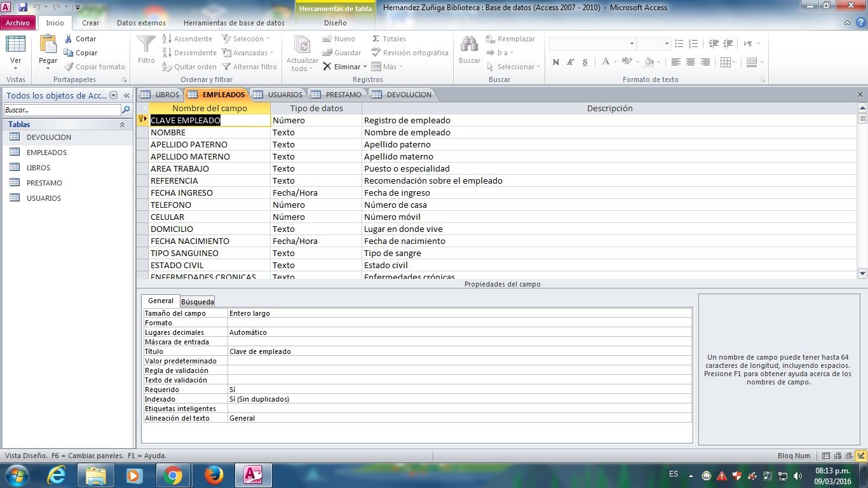
Task: Open the Datos externos ribbon tab
Action: coord(141,23)
